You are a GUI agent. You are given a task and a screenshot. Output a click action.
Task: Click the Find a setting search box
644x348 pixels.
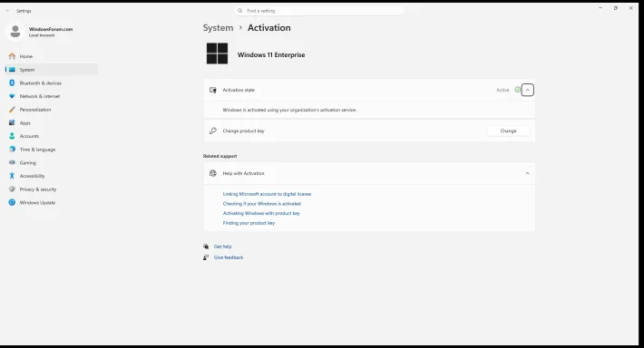[319, 11]
